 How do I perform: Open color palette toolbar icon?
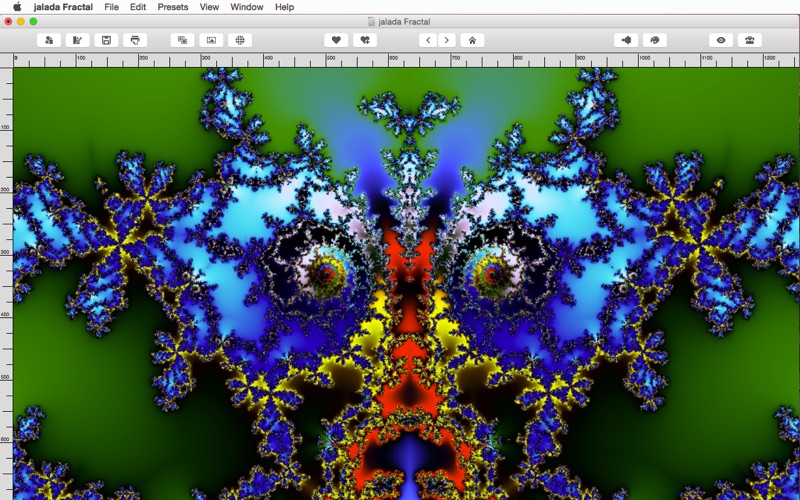[655, 40]
